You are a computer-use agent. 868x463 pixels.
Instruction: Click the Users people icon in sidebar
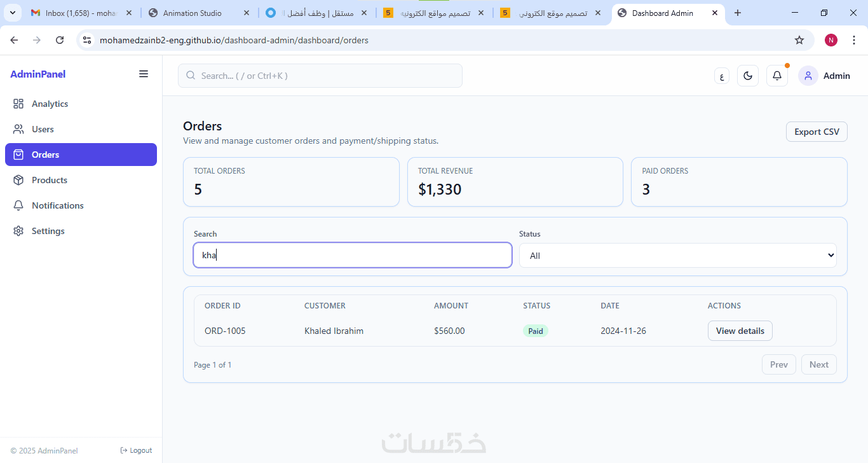pos(18,129)
